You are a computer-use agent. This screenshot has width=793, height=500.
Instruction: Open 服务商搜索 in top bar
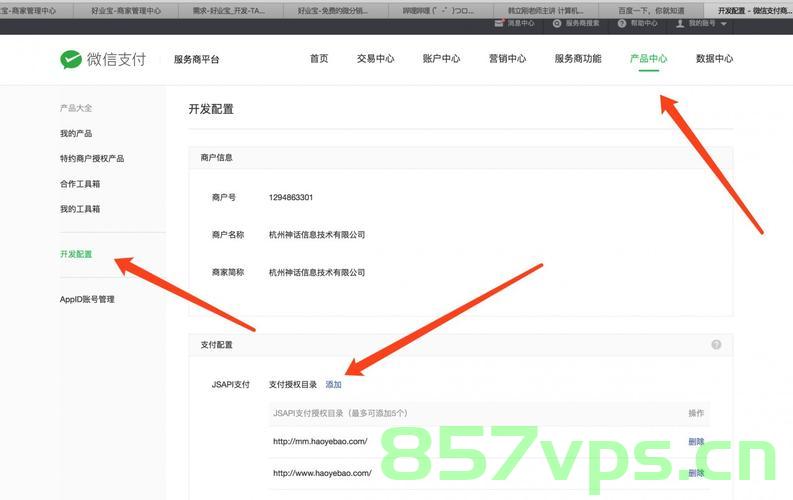tap(576, 23)
